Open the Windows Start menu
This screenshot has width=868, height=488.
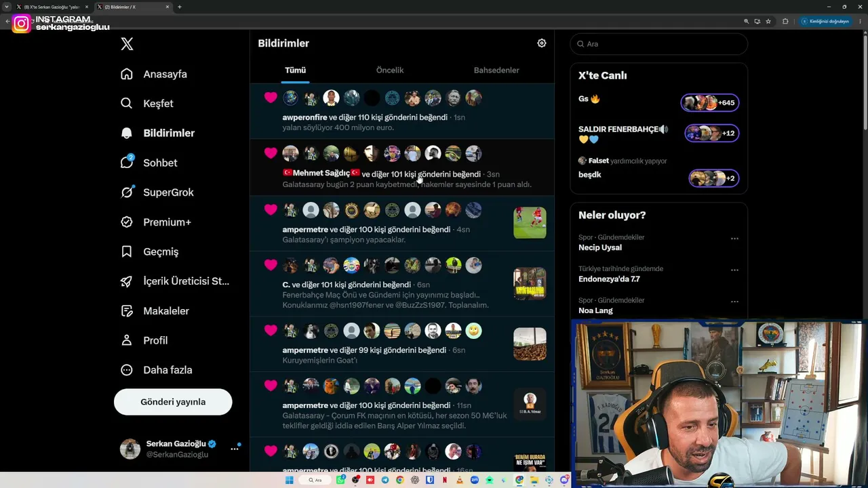(289, 480)
